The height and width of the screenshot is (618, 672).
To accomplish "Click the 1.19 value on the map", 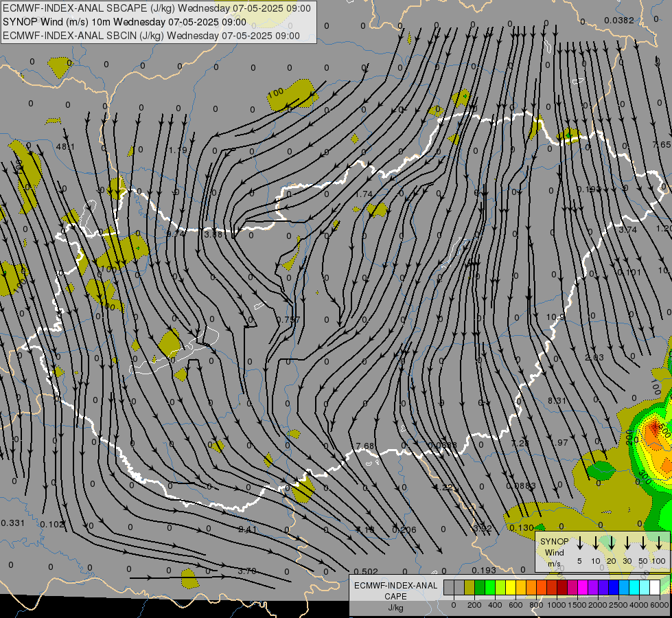I will pyautogui.click(x=178, y=150).
